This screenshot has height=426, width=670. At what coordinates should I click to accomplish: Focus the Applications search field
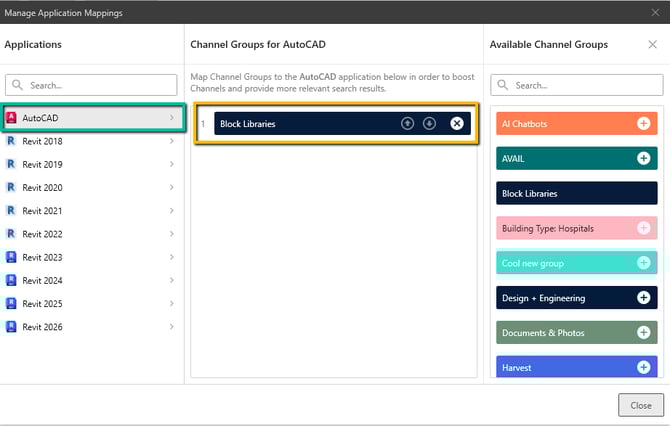tap(95, 85)
